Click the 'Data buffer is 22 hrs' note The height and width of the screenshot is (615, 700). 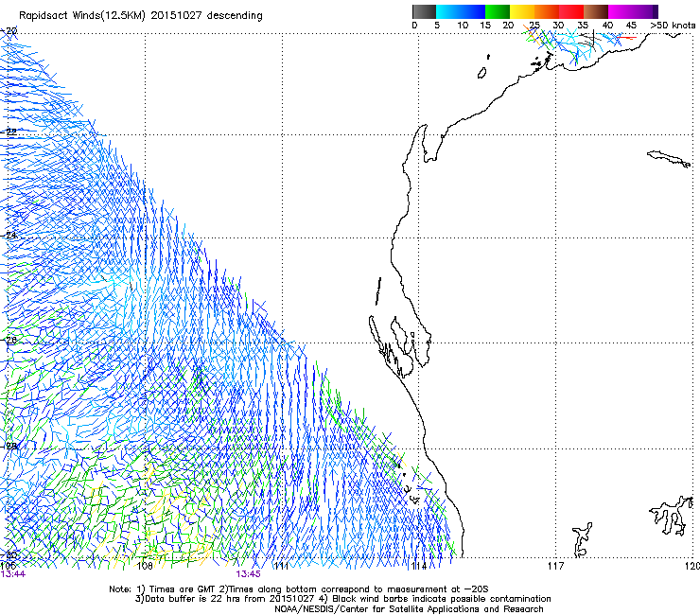click(x=227, y=599)
